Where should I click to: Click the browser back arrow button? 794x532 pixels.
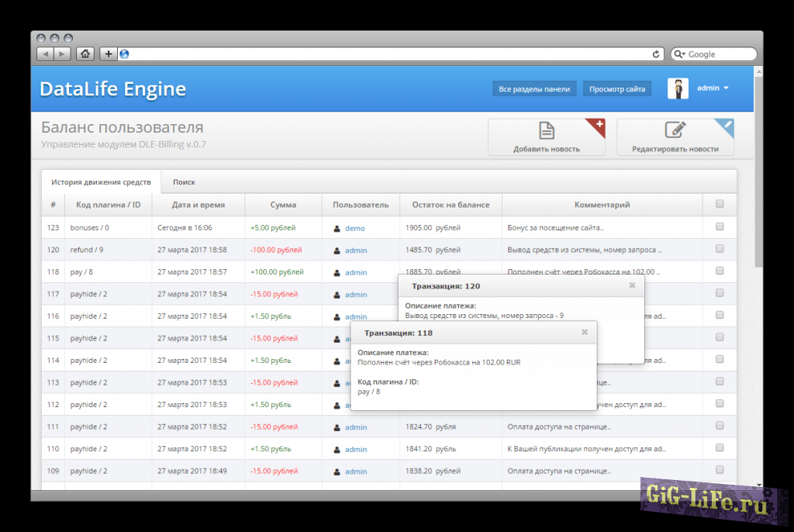(45, 54)
